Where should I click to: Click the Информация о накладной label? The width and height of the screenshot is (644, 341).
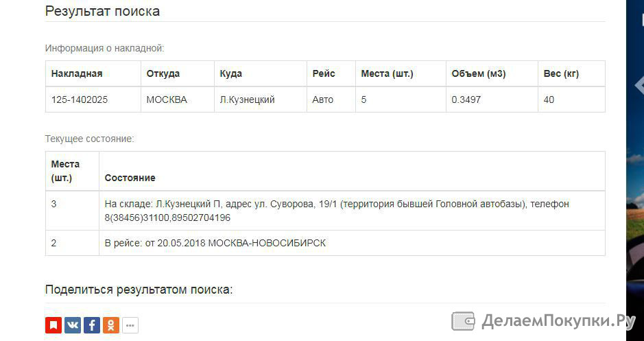pos(105,48)
